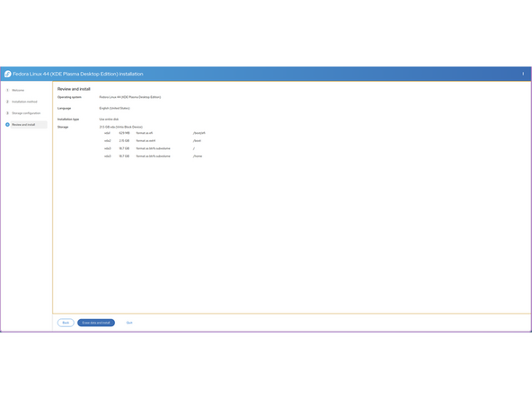Click the Language label
Image resolution: width=532 pixels, height=399 pixels.
[64, 108]
